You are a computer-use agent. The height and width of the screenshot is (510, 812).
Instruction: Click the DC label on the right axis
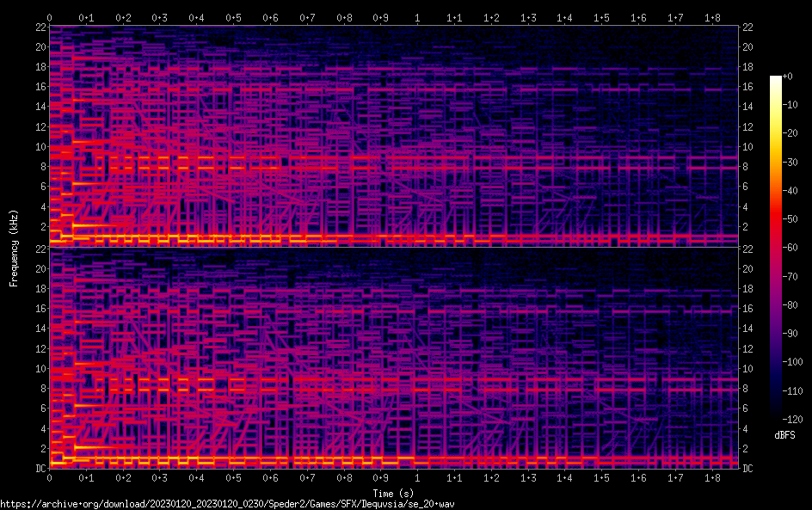pos(748,469)
